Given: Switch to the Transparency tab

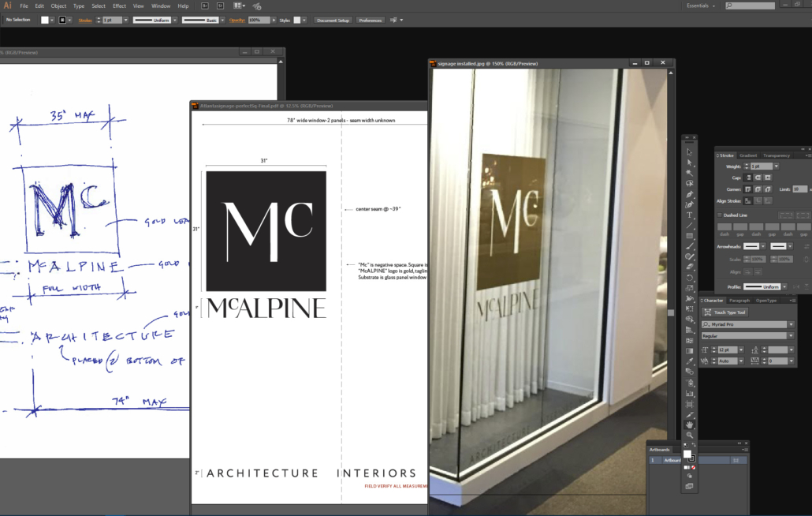Looking at the screenshot, I should tap(777, 155).
